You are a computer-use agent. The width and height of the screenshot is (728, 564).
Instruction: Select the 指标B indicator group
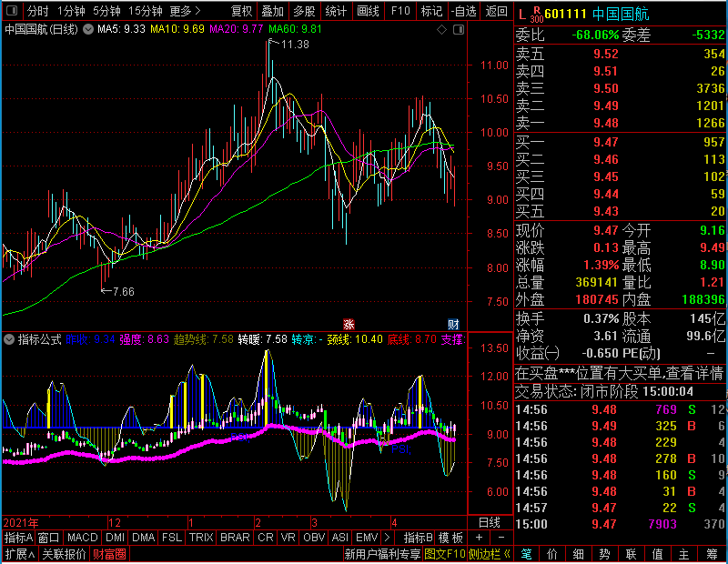click(418, 537)
